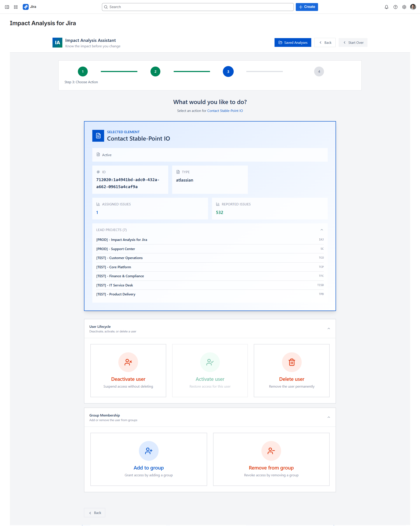Go to step 1 in the wizard

pyautogui.click(x=83, y=71)
